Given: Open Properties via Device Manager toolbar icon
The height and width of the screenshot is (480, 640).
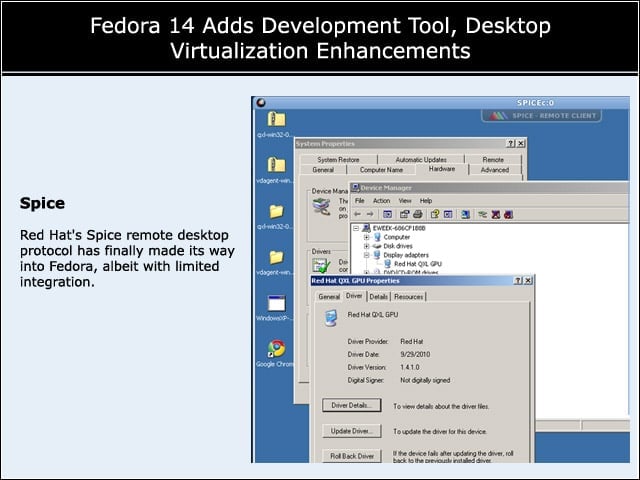Looking at the screenshot, I should 404,214.
